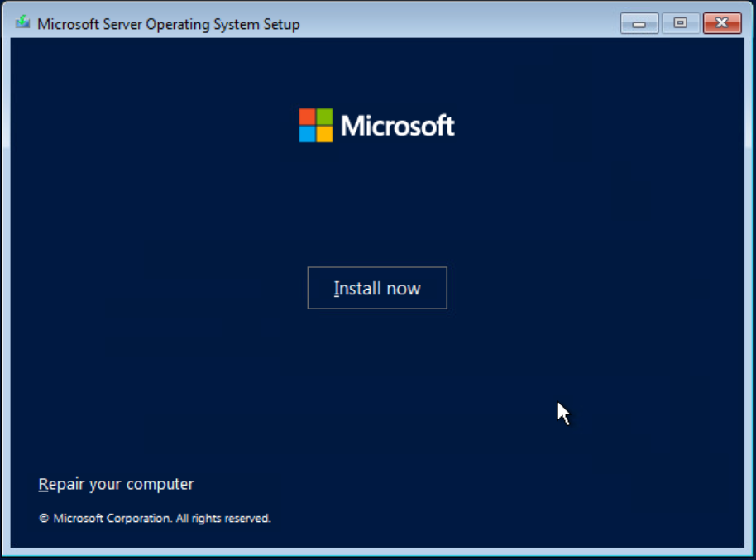Click the Install now button
The width and height of the screenshot is (756, 560).
click(377, 288)
